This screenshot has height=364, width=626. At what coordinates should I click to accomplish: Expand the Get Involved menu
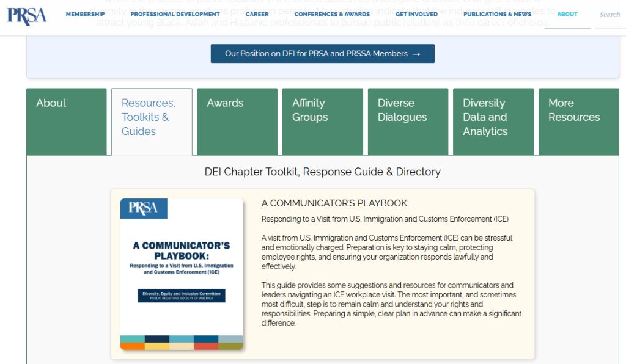[x=416, y=14]
